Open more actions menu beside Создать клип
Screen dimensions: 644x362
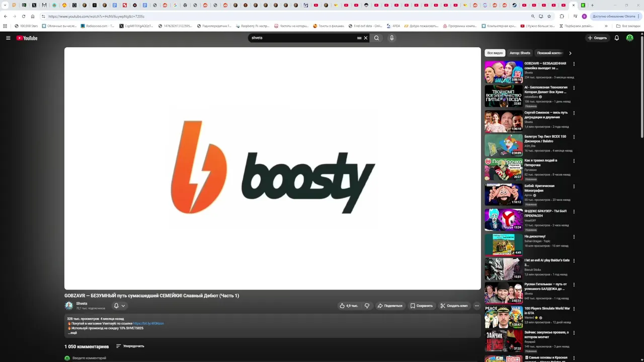point(476,306)
